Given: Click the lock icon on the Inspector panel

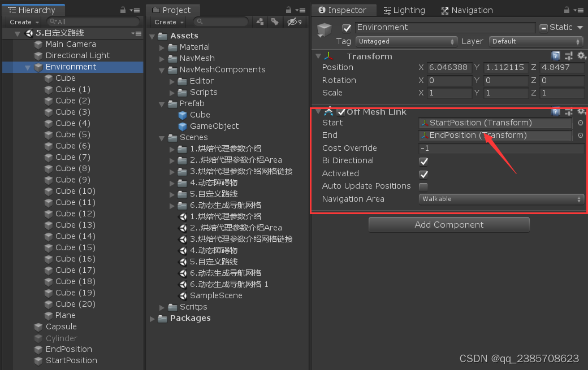Looking at the screenshot, I should (x=567, y=10).
